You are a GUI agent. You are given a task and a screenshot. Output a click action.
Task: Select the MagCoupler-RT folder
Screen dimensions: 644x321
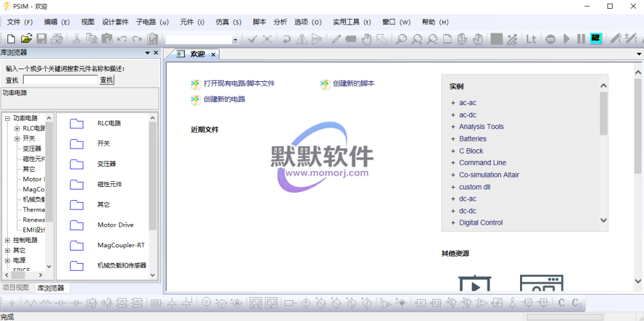[121, 245]
